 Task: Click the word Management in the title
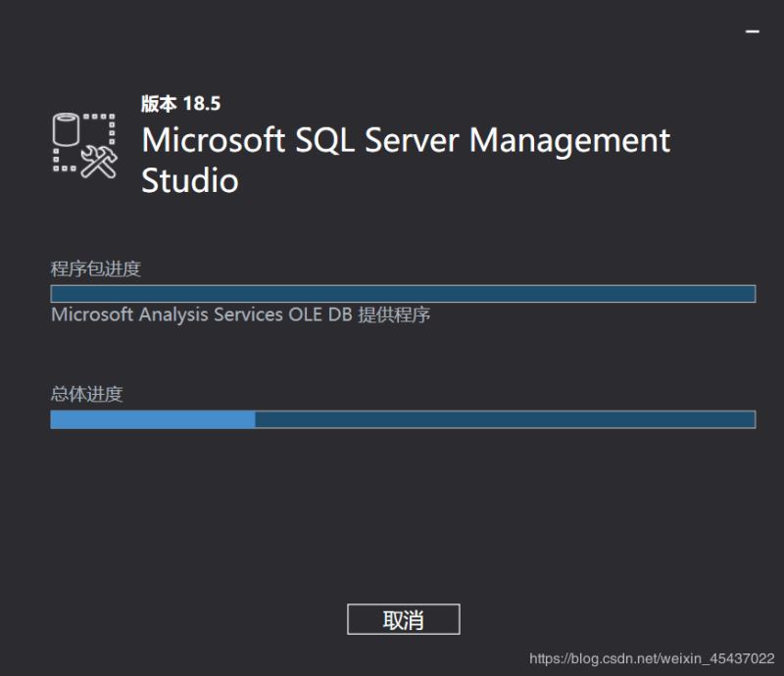(569, 140)
